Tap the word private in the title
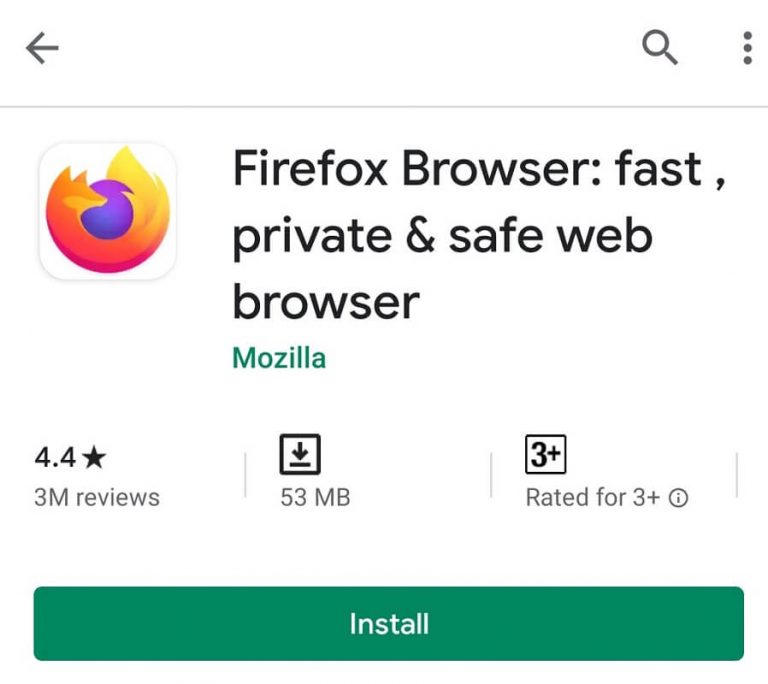This screenshot has width=768, height=684. click(x=312, y=237)
